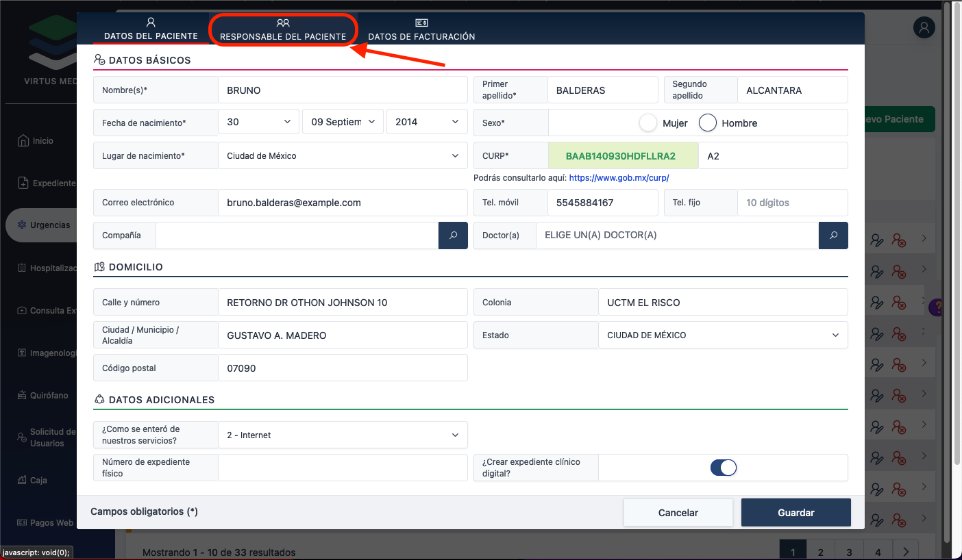The height and width of the screenshot is (560, 962).
Task: Open the Estado dropdown
Action: pyautogui.click(x=723, y=335)
